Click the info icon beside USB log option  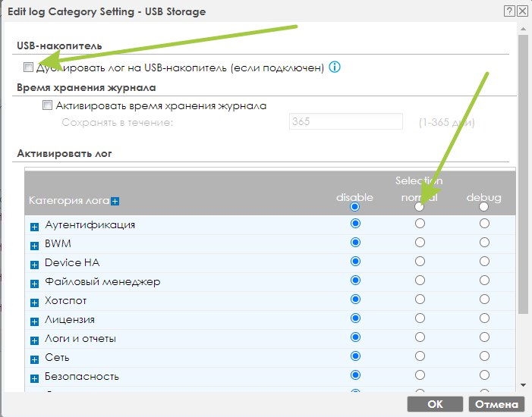tap(335, 67)
